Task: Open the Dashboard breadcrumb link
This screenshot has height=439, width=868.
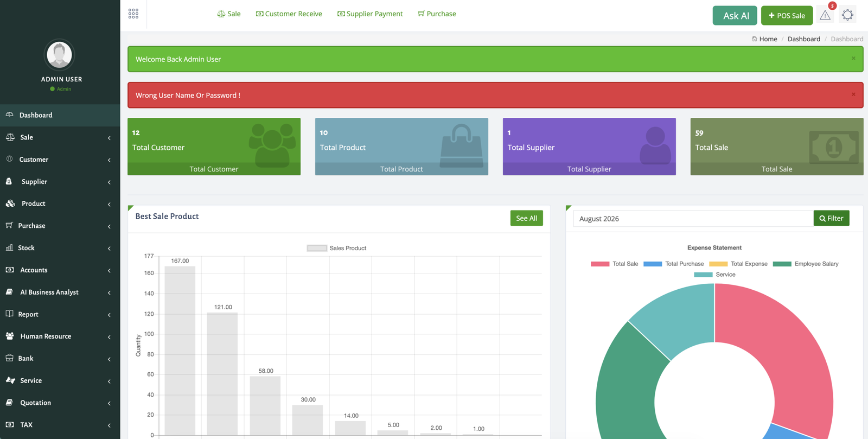Action: [x=804, y=39]
